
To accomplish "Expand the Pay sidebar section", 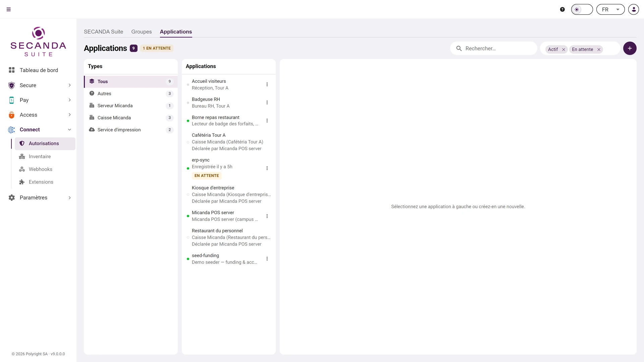I will click(x=38, y=100).
